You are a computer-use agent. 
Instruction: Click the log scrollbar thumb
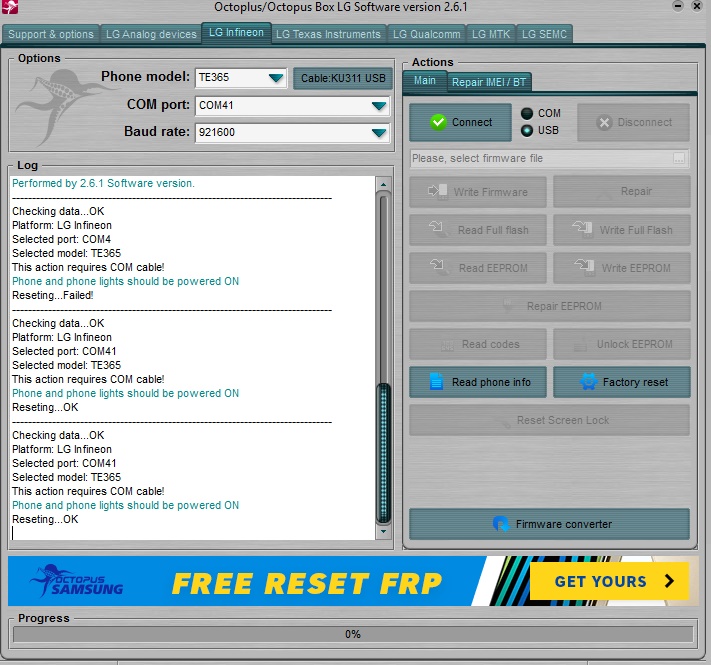(x=384, y=453)
